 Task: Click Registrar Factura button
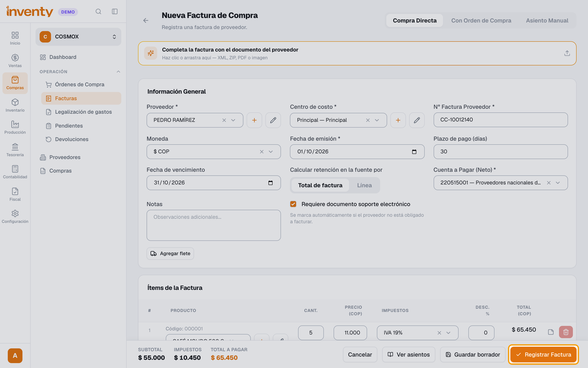point(543,355)
